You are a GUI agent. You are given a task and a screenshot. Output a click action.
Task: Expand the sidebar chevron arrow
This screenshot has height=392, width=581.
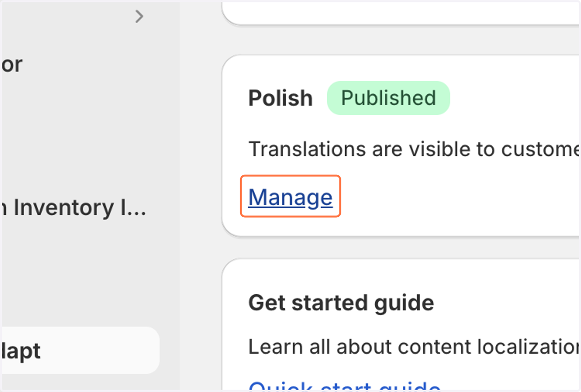pyautogui.click(x=139, y=17)
